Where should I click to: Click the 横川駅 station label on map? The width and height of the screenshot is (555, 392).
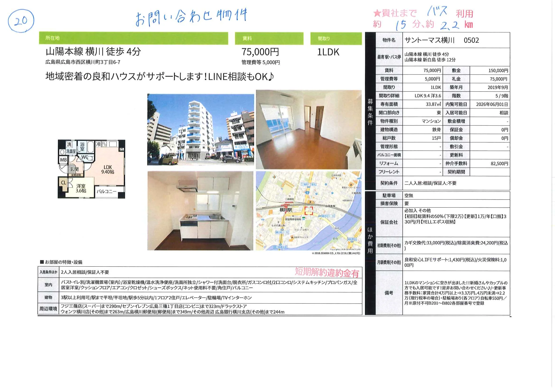pyautogui.click(x=286, y=210)
